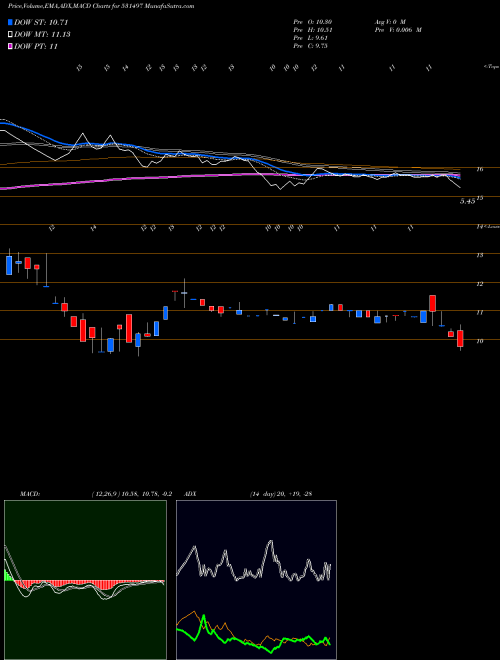Click the first blue candlestick on the far left
The height and width of the screenshot is (660, 500).
[x=9, y=265]
